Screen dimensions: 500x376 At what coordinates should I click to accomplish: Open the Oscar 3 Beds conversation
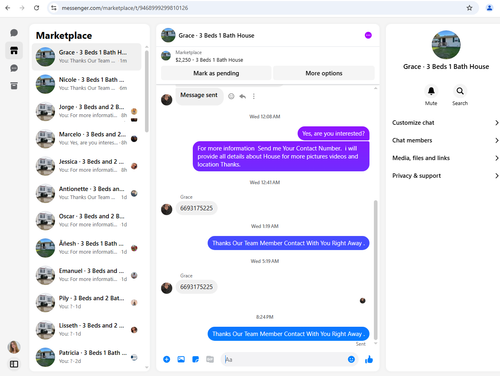pyautogui.click(x=87, y=221)
